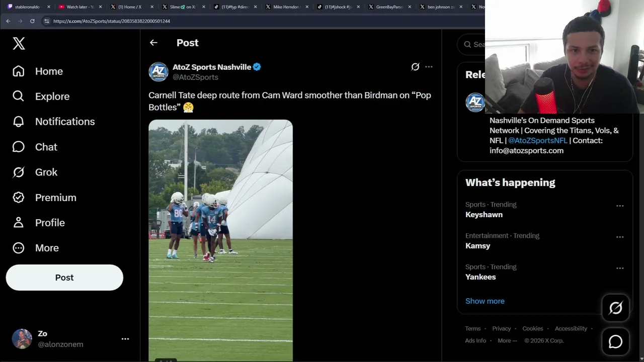Open the floating Grok button
This screenshot has height=362, width=644.
click(x=616, y=308)
